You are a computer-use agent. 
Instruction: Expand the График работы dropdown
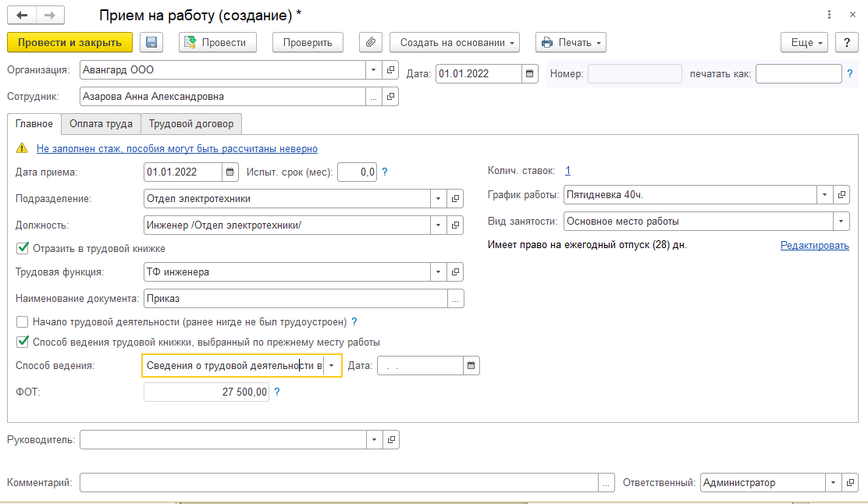(x=825, y=194)
